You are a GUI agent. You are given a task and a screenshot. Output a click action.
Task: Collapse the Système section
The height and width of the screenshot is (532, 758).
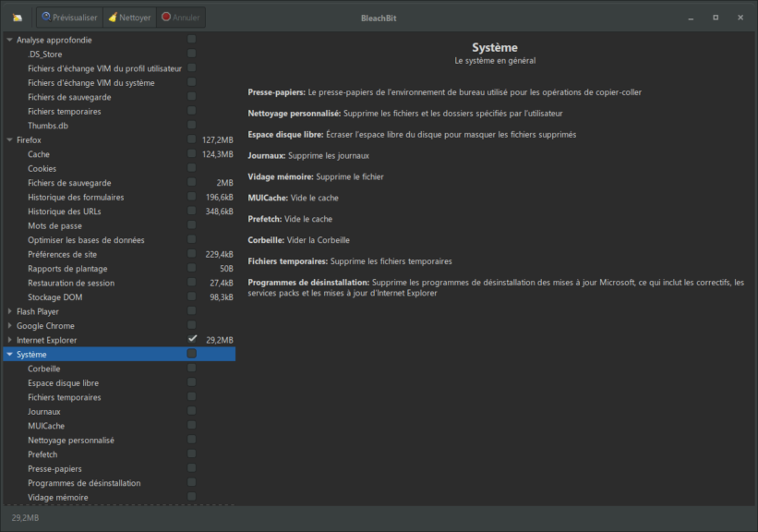pos(10,354)
